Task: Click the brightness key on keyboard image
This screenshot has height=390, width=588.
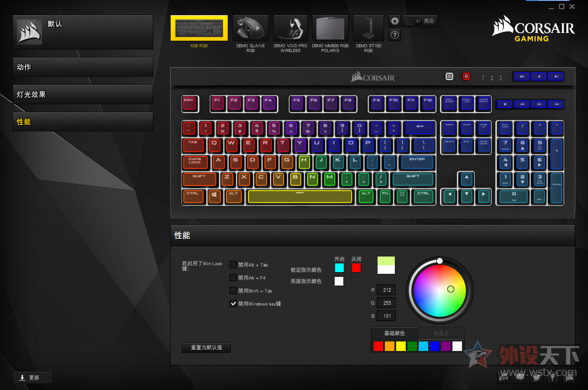Action: pyautogui.click(x=449, y=76)
